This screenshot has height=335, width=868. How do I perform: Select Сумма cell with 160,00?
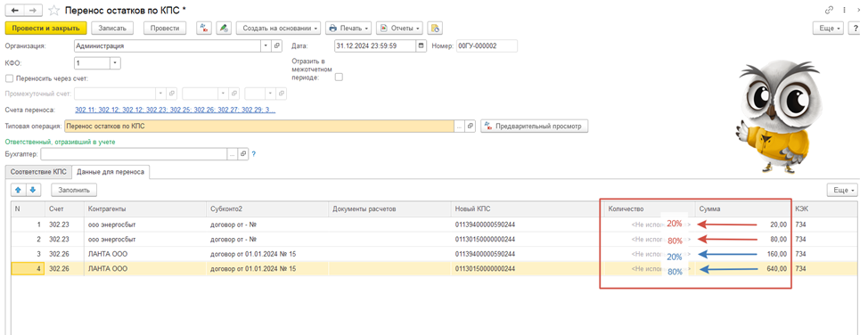pos(742,254)
